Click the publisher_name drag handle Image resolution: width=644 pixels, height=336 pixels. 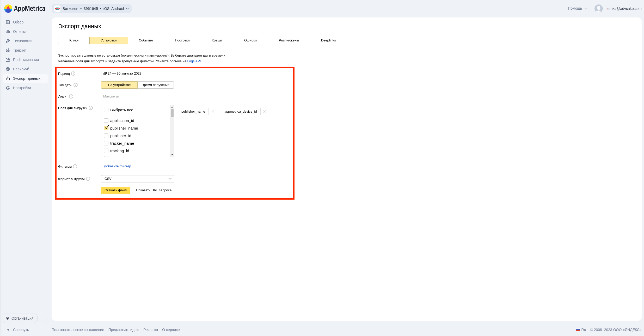coord(179,112)
